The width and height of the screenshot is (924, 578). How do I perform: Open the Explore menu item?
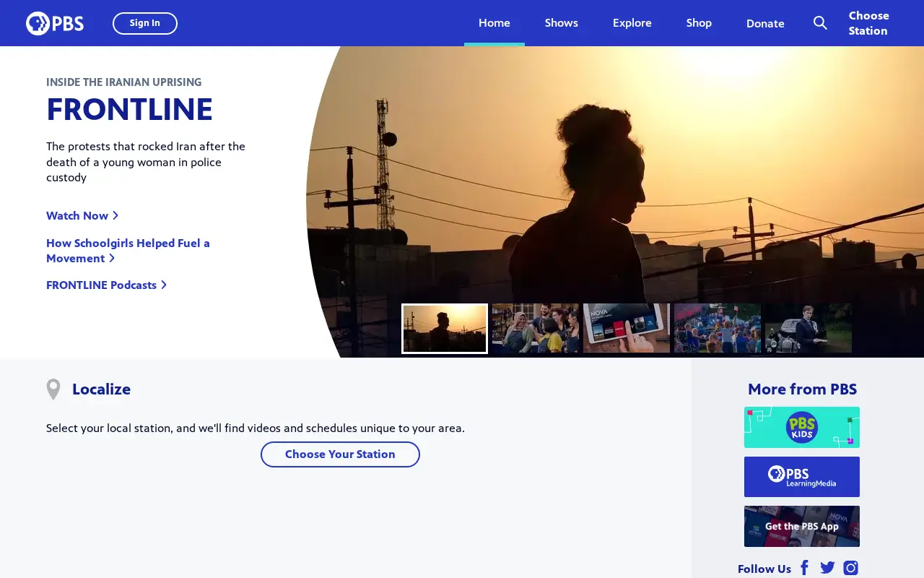pos(632,23)
